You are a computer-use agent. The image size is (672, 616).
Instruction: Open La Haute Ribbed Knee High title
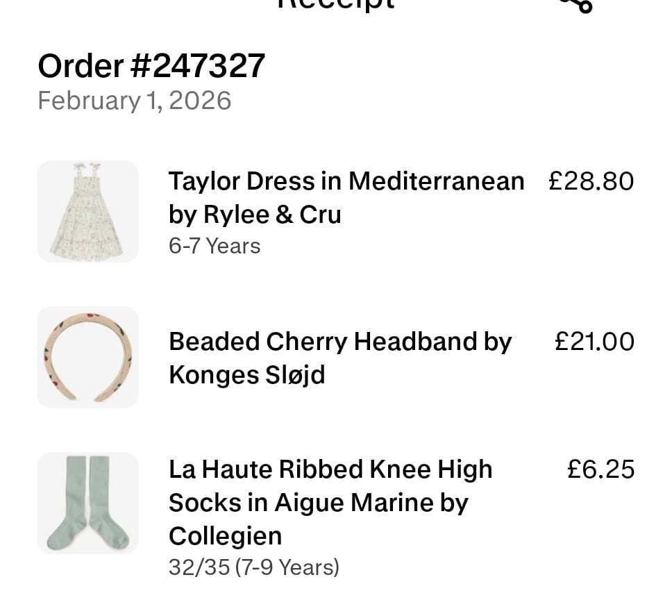[x=330, y=469]
